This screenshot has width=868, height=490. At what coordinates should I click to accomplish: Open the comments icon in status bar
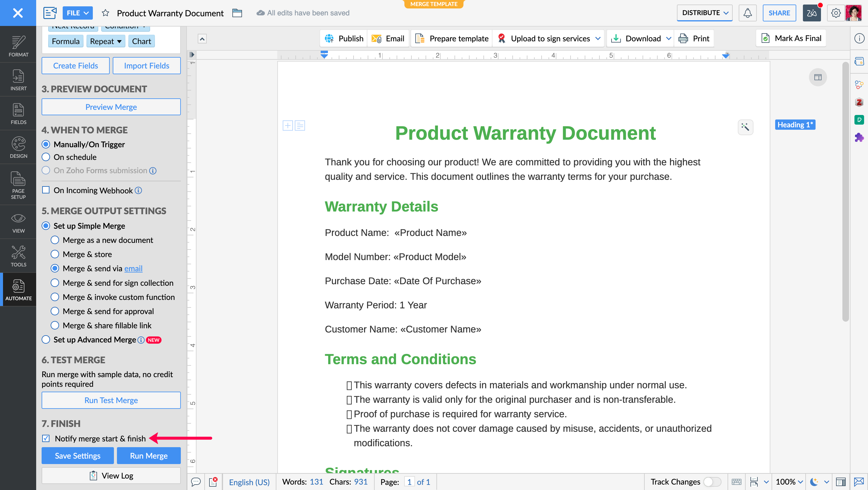click(x=196, y=482)
